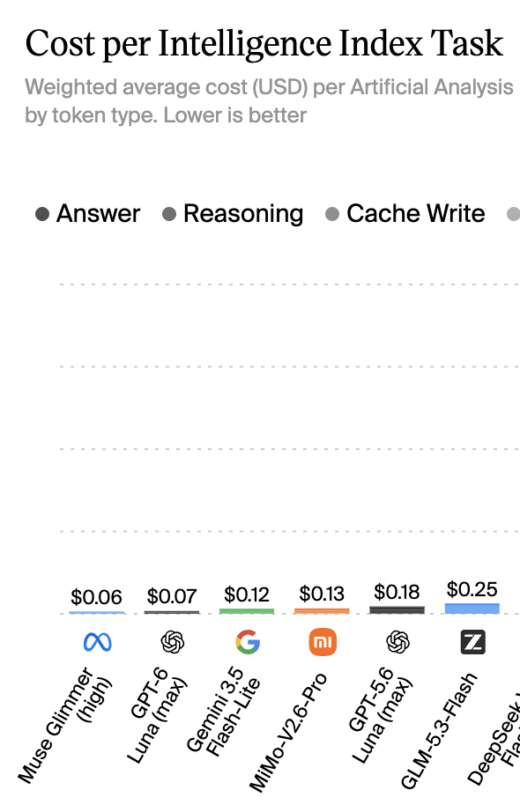Click the OpenAI logo for GPT-5.6 Luna
The image size is (520, 812).
point(397,642)
